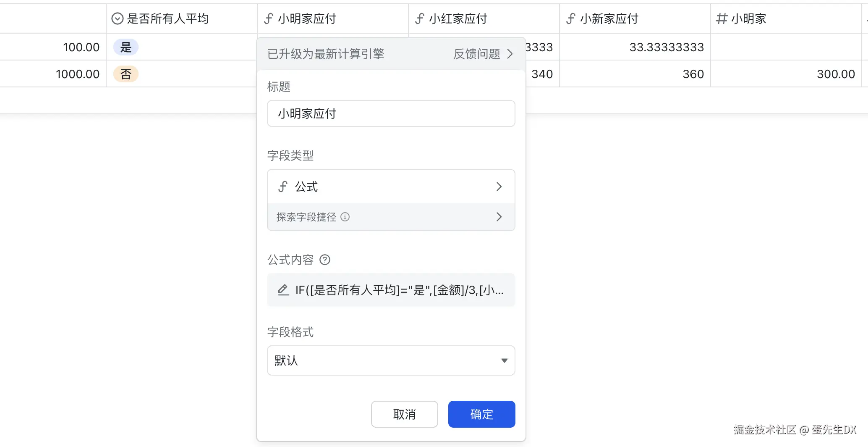Click the 确定 button
The image size is (868, 447).
click(481, 414)
